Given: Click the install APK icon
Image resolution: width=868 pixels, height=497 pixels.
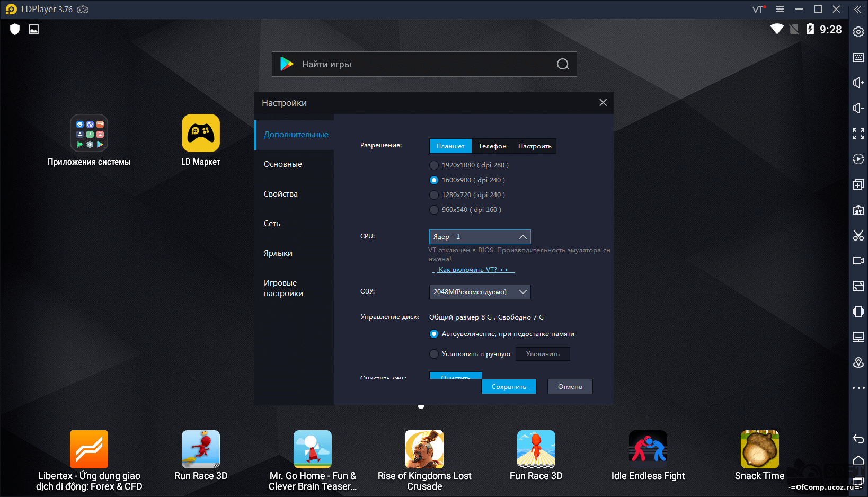Looking at the screenshot, I should tap(858, 210).
